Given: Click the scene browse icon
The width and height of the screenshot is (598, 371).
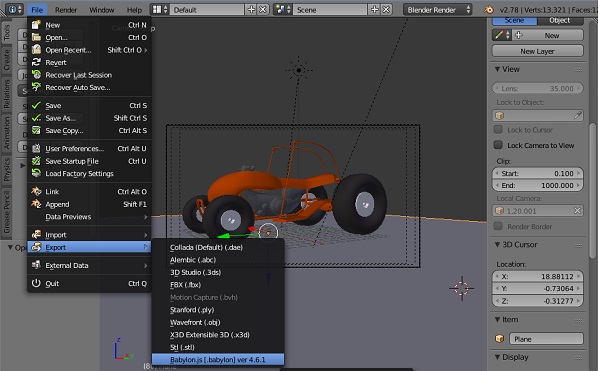Looking at the screenshot, I should point(283,10).
